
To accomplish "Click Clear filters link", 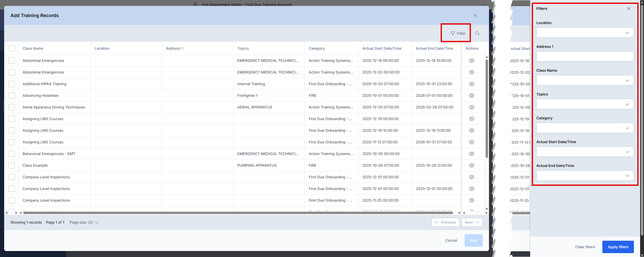I will [585, 247].
